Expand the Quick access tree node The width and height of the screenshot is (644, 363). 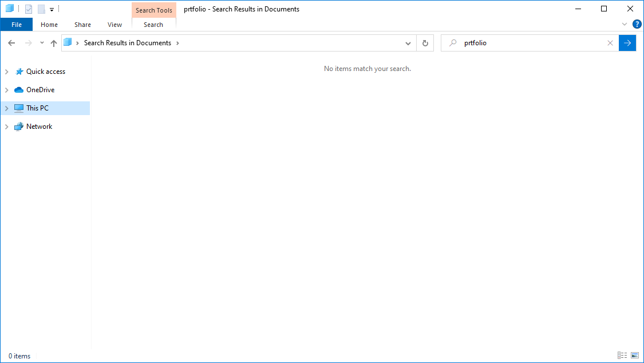coord(6,72)
